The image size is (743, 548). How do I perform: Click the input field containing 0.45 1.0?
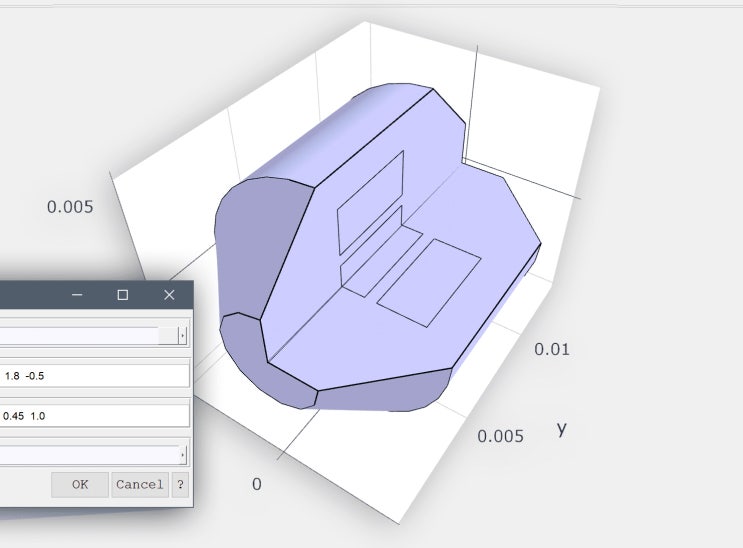point(94,416)
